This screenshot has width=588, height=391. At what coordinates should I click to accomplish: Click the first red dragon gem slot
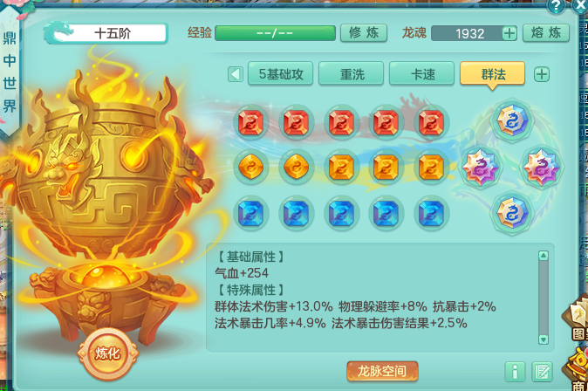(251, 122)
